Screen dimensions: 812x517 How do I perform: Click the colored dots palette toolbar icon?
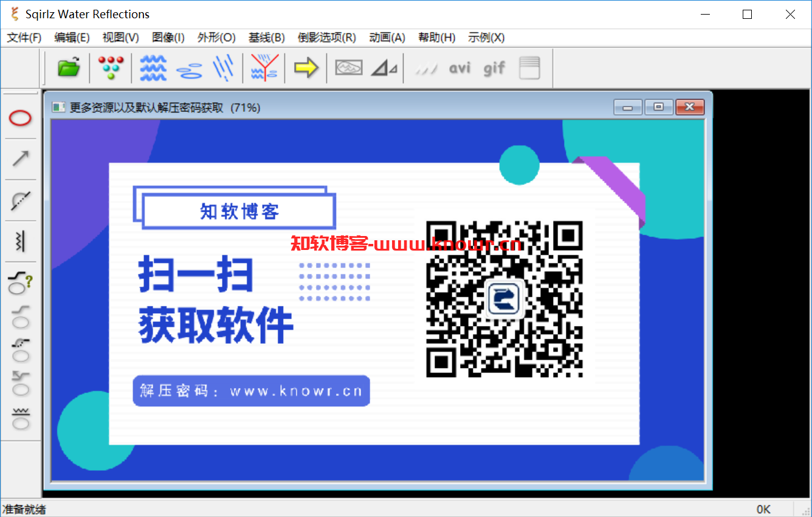coord(111,68)
